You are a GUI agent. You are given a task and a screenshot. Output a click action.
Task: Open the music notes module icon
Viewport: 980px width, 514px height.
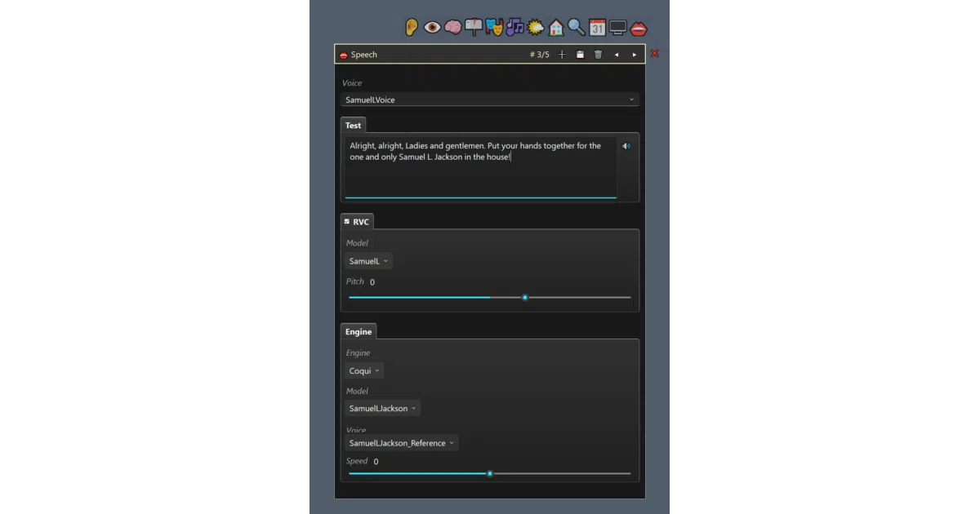514,27
